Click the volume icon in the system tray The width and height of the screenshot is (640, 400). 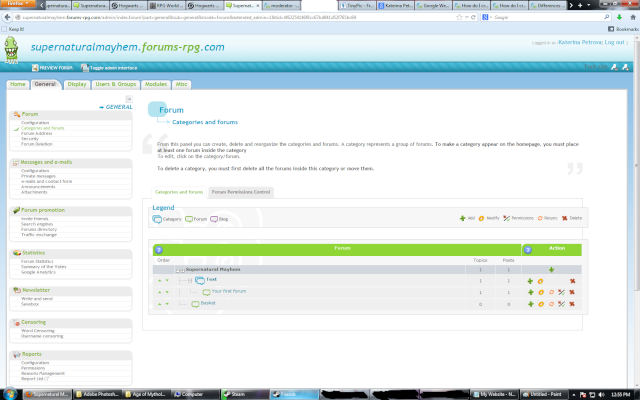pyautogui.click(x=601, y=395)
